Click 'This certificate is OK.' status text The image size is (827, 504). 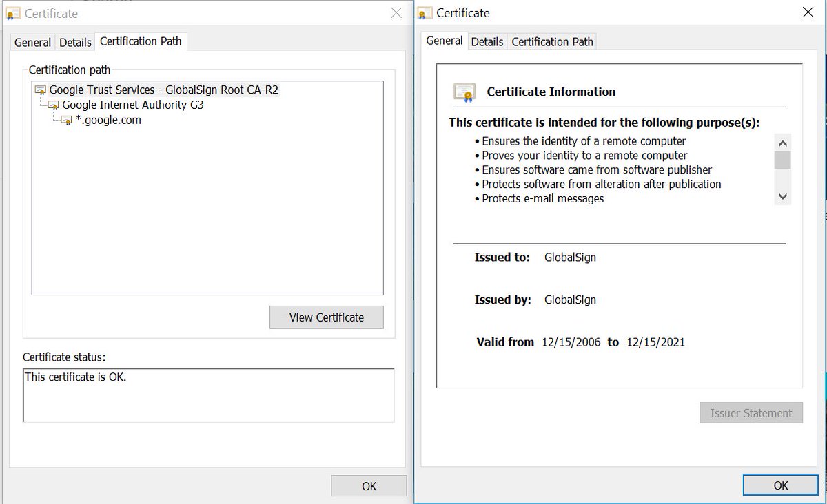76,377
